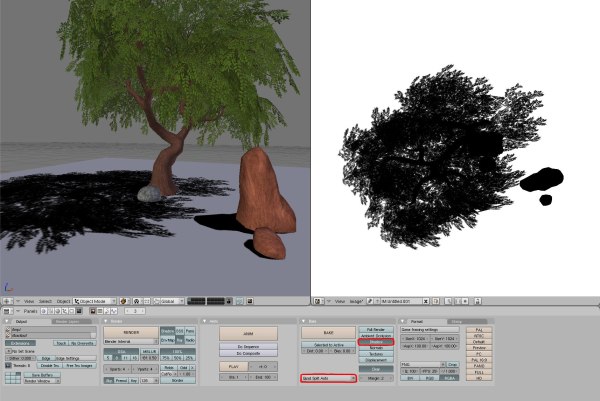Click the folder icon beside /tmp/ output path
This screenshot has width=600, height=401.
click(8, 329)
